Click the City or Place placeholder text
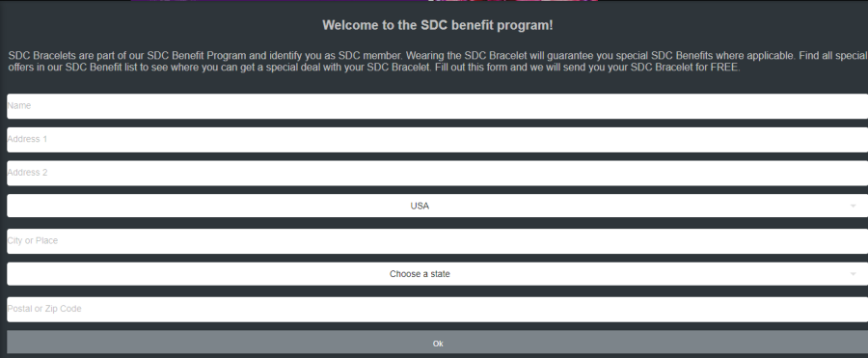The image size is (868, 358). coord(33,240)
